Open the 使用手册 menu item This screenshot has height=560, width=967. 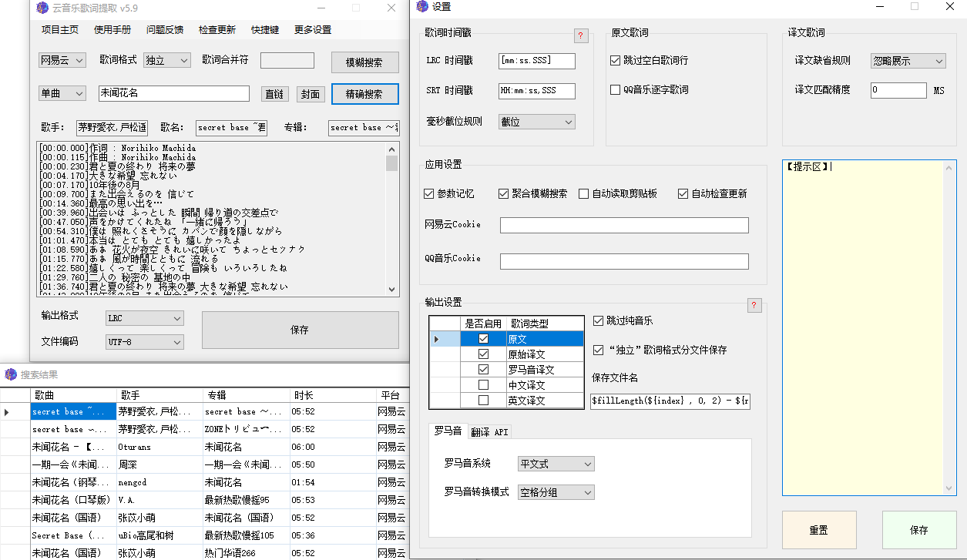point(112,30)
